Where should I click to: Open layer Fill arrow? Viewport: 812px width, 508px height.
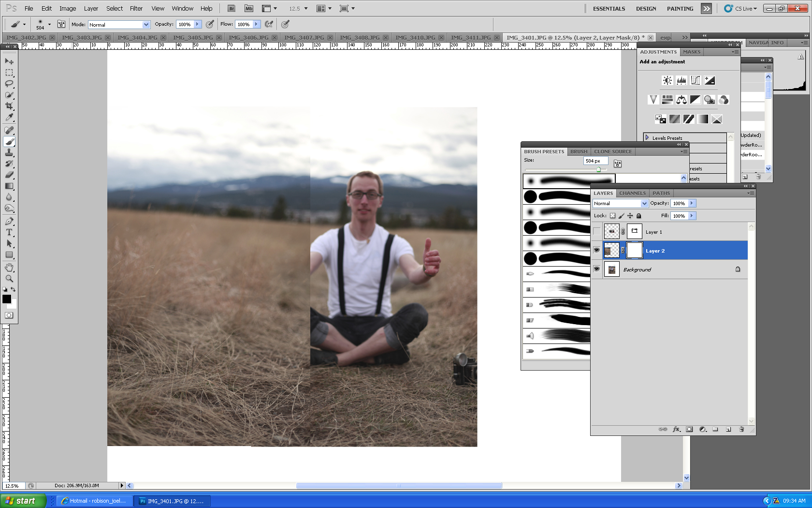click(x=692, y=216)
